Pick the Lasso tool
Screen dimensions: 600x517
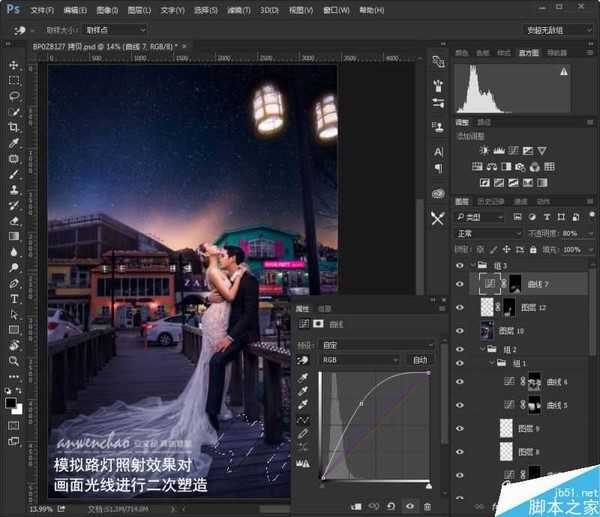pyautogui.click(x=14, y=95)
